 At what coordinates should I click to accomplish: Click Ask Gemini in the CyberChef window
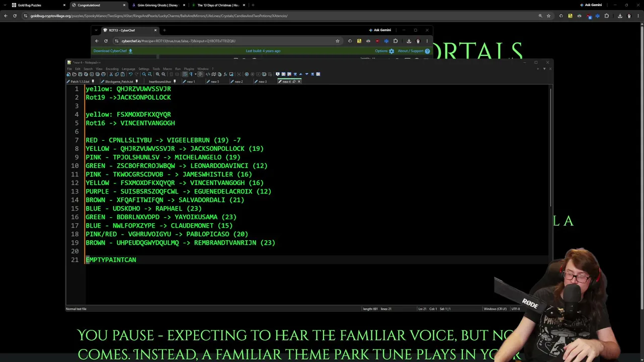pyautogui.click(x=380, y=30)
